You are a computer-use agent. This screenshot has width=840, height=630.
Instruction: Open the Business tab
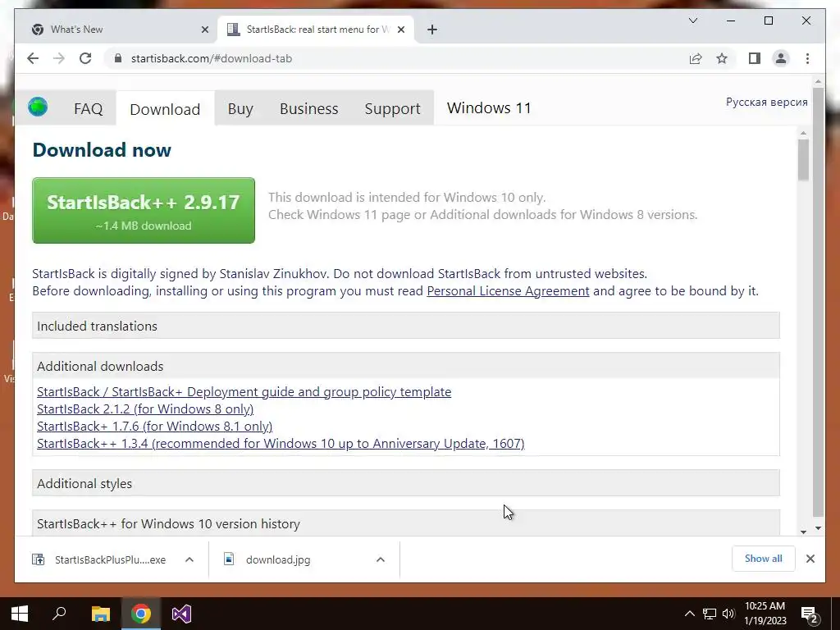308,109
